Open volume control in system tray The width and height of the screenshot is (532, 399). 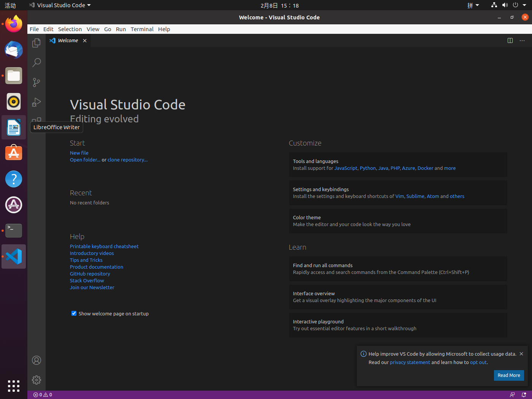(505, 5)
